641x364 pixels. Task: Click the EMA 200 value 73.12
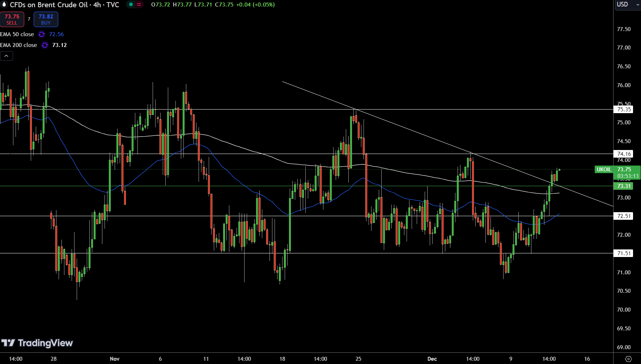pos(59,45)
